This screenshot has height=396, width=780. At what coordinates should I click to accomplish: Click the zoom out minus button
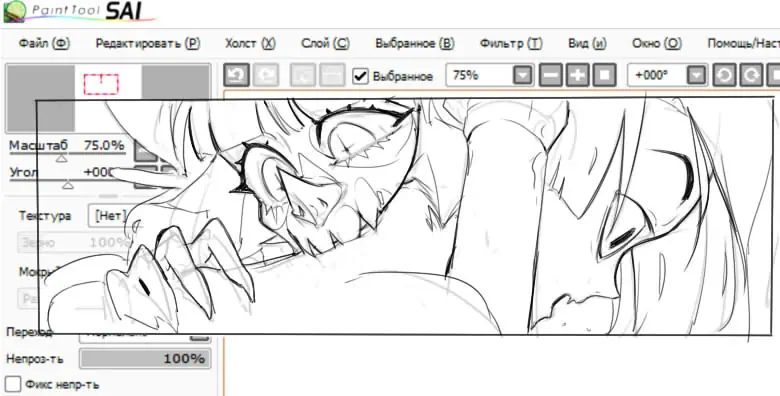(x=551, y=76)
